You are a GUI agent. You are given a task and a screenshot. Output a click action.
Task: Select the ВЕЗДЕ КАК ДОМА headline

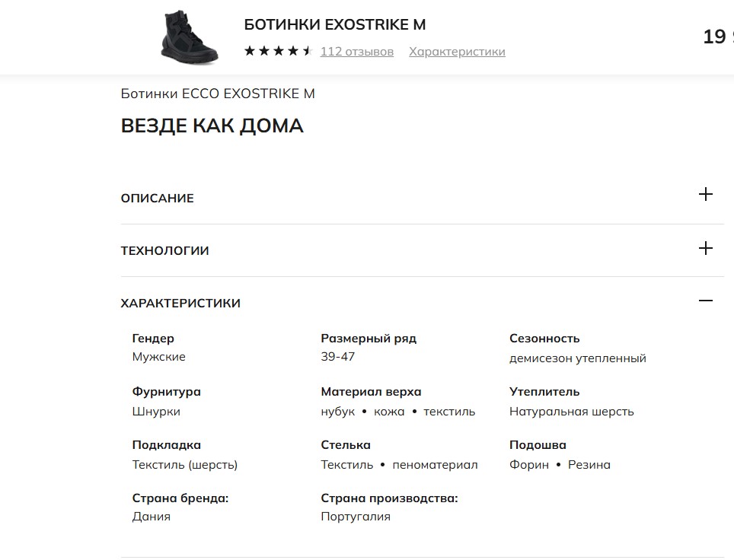tap(212, 126)
